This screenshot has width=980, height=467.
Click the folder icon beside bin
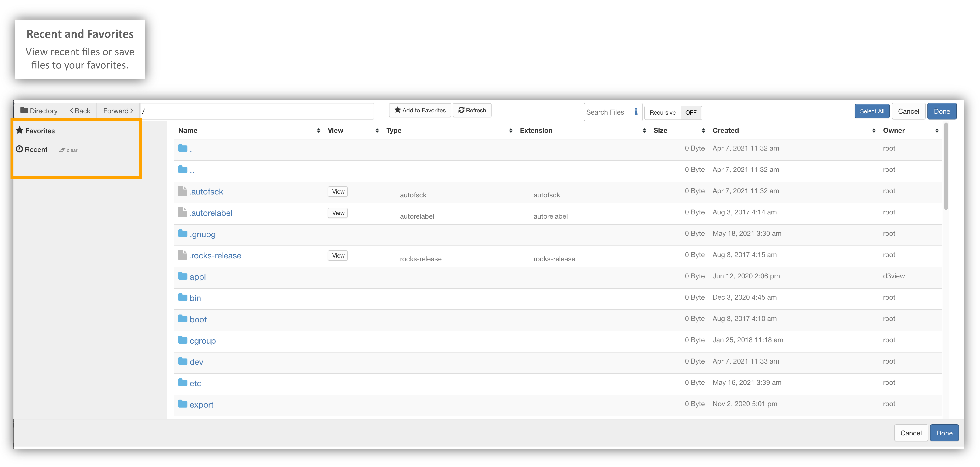pos(183,297)
